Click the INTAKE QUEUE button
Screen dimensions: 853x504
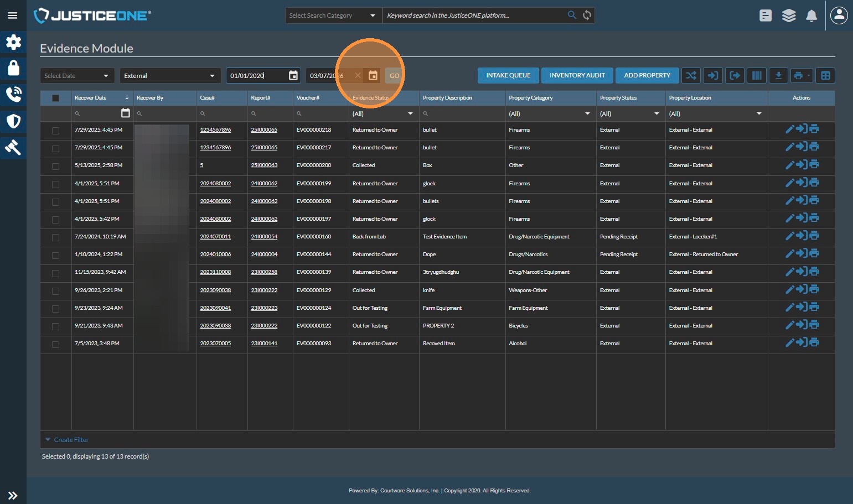(508, 75)
